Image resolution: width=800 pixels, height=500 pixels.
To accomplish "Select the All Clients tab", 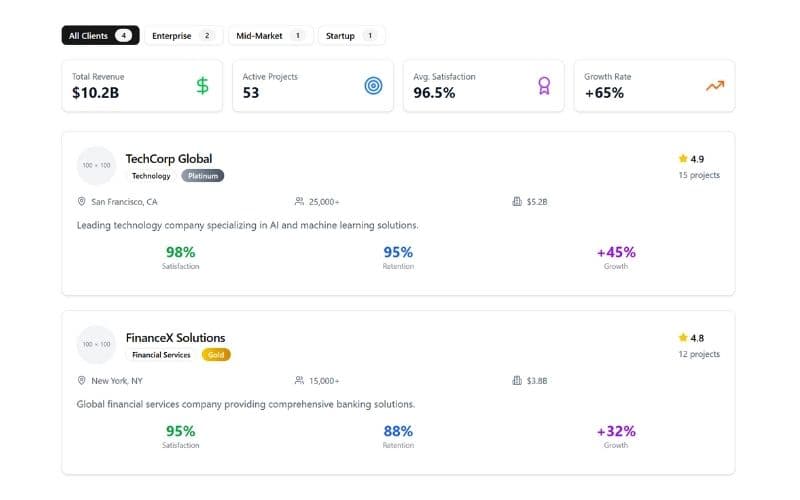I will [x=100, y=36].
